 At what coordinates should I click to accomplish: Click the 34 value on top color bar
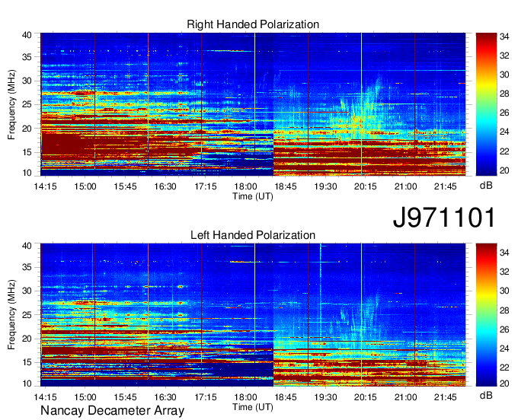(x=504, y=37)
